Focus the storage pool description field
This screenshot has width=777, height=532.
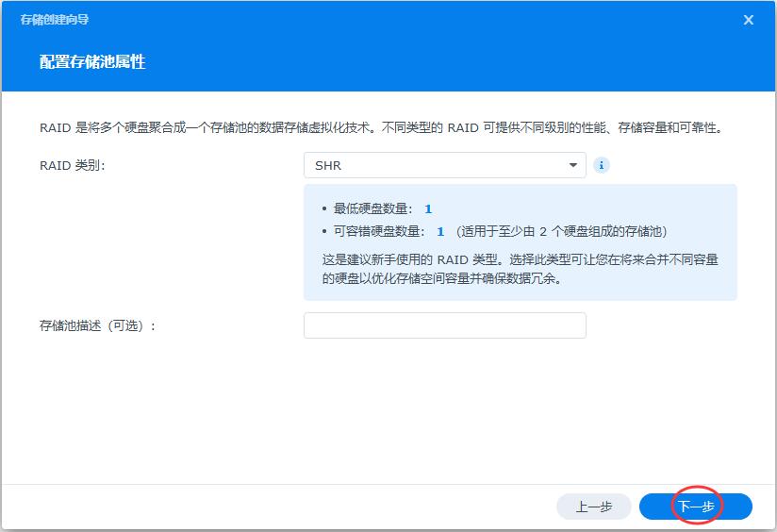(444, 325)
